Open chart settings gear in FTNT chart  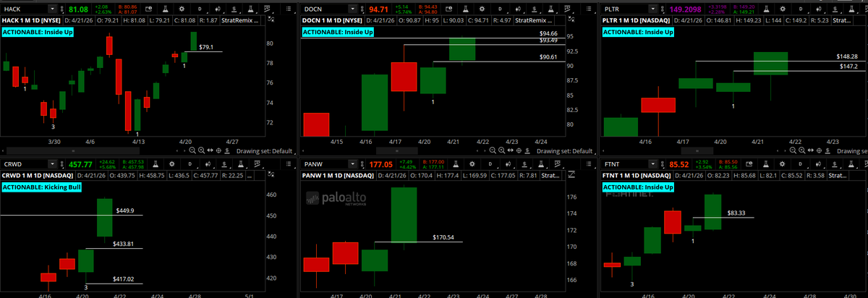[783, 164]
